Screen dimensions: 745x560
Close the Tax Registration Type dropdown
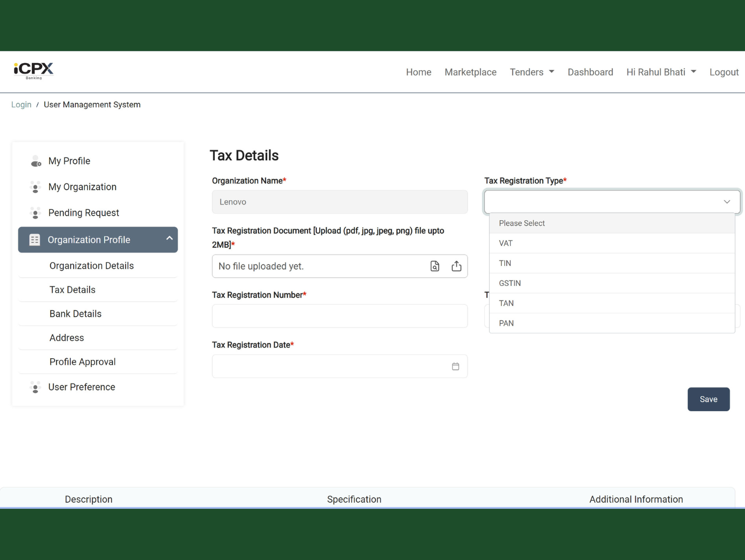(727, 202)
